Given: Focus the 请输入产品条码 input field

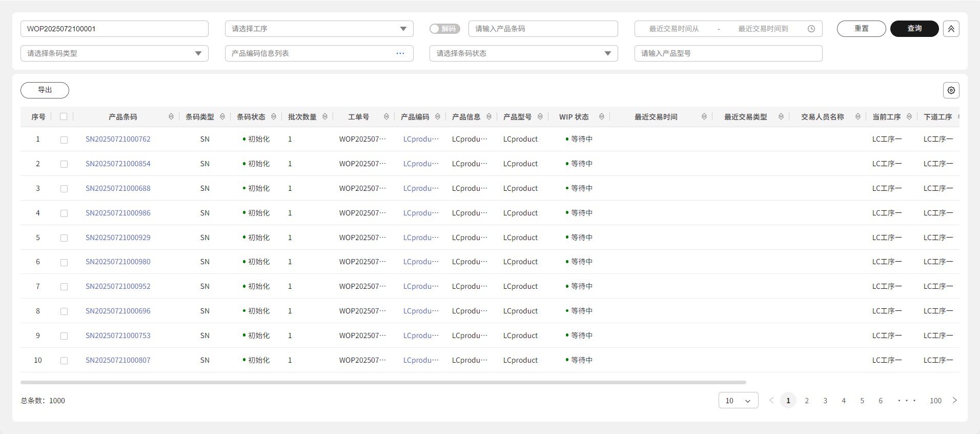Looking at the screenshot, I should pos(543,29).
